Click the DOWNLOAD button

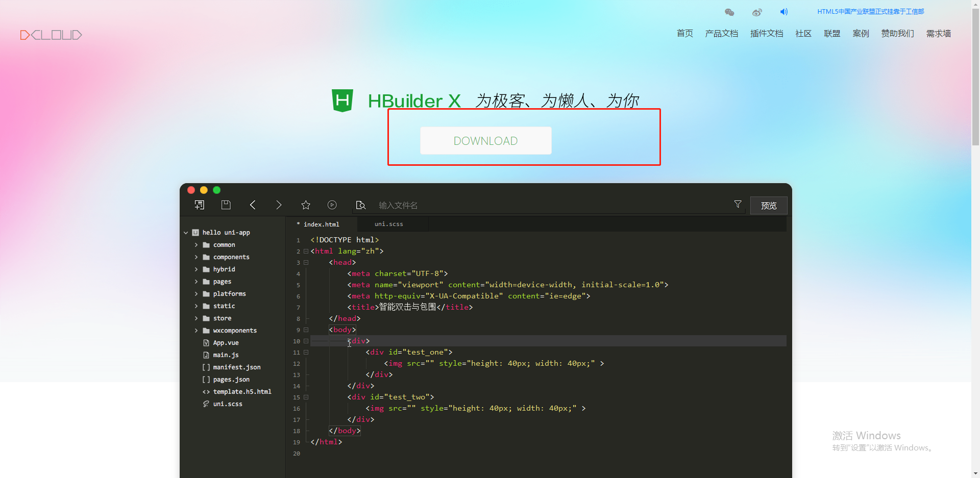(485, 140)
